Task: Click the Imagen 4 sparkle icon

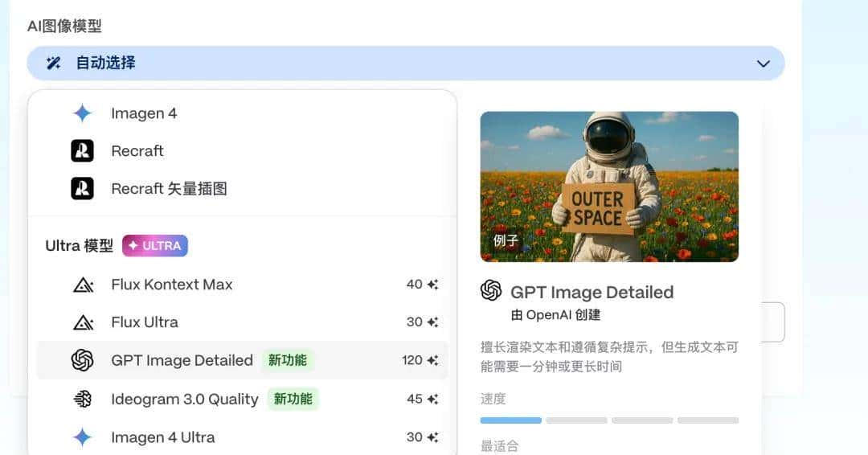Action: (x=82, y=113)
